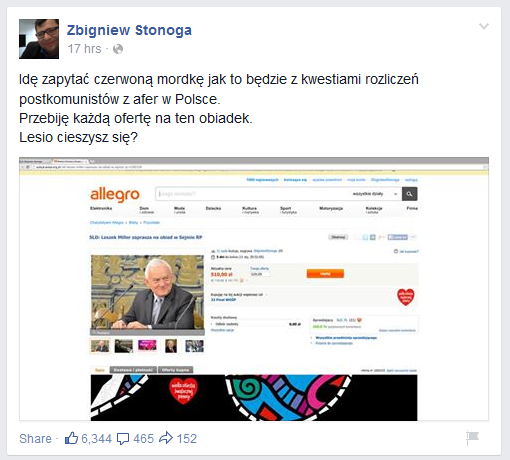Screen dimensions: 510x460
Task: Click the Dziecko category in the Allegro menu
Action: coord(213,208)
